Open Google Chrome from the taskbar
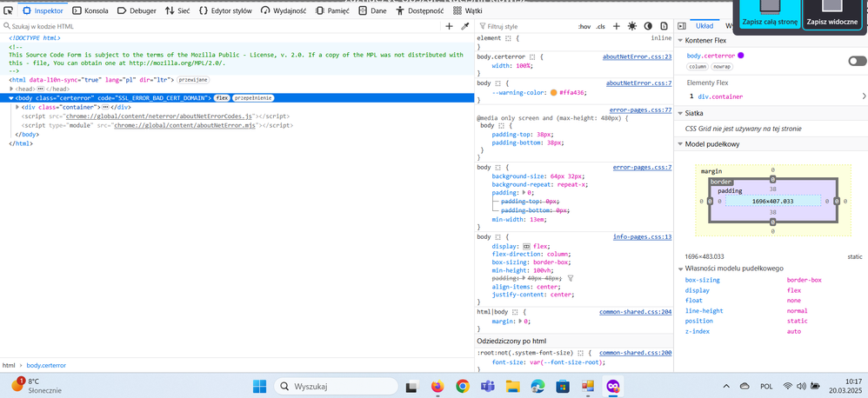The width and height of the screenshot is (868, 398). coord(463,386)
